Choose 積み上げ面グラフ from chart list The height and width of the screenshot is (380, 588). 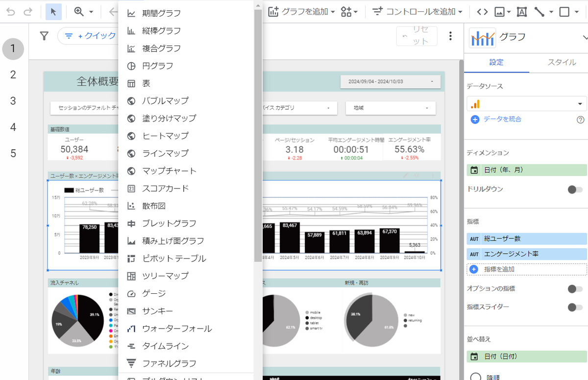186,241
